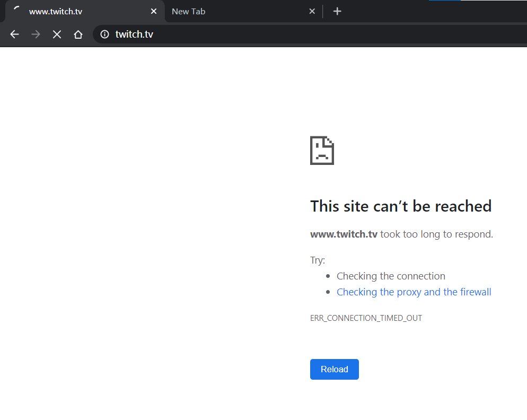Go back to the previous page
527x420 pixels.
coord(14,34)
